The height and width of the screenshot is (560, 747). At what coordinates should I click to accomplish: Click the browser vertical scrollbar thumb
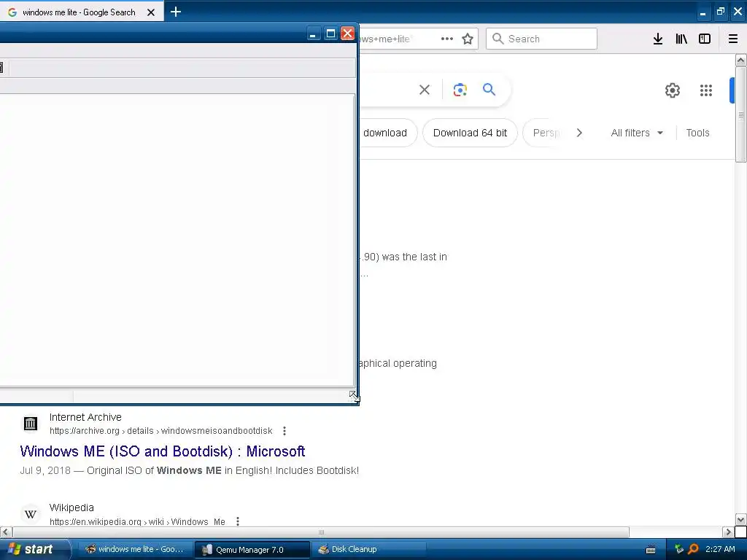click(741, 114)
